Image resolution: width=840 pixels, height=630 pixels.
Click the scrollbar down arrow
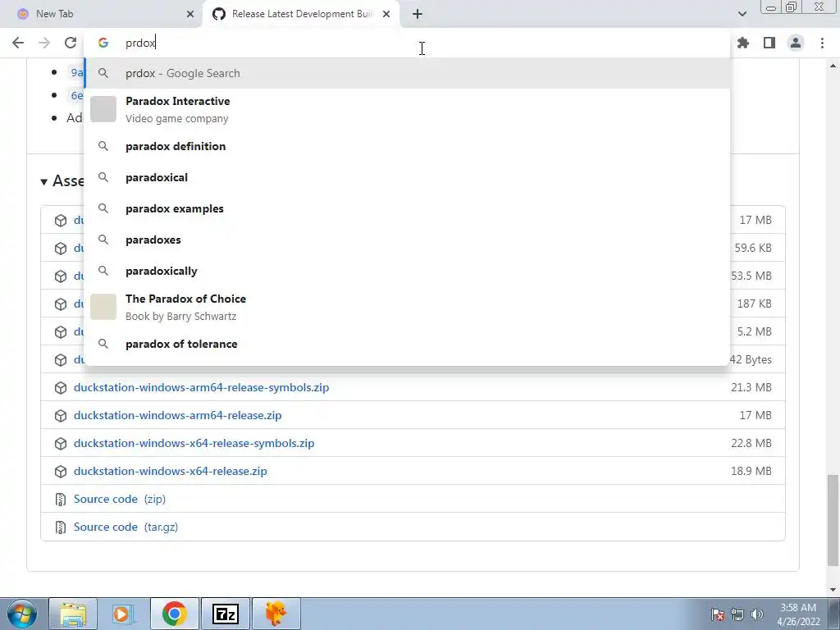coord(833,590)
